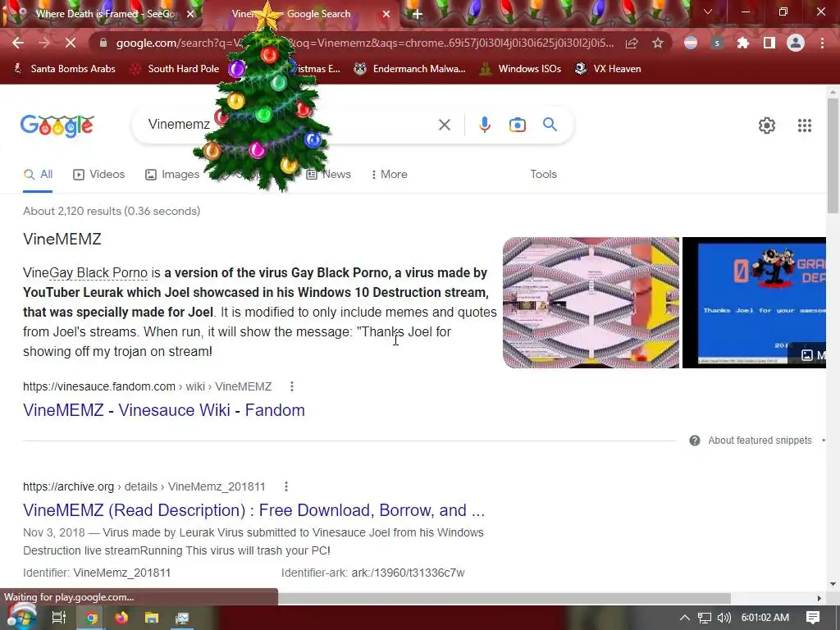Viewport: 840px width, 630px height.
Task: Click the right arrow of horizontal scrollbar
Action: (819, 598)
